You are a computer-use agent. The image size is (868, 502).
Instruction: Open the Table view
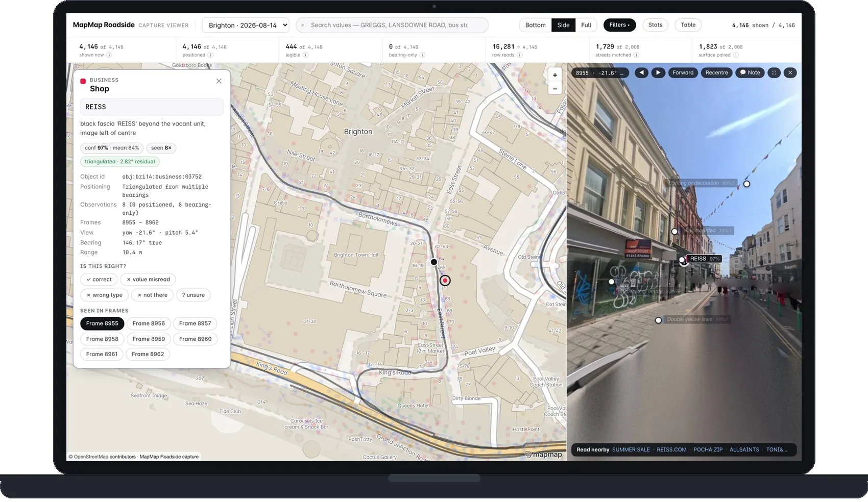688,25
